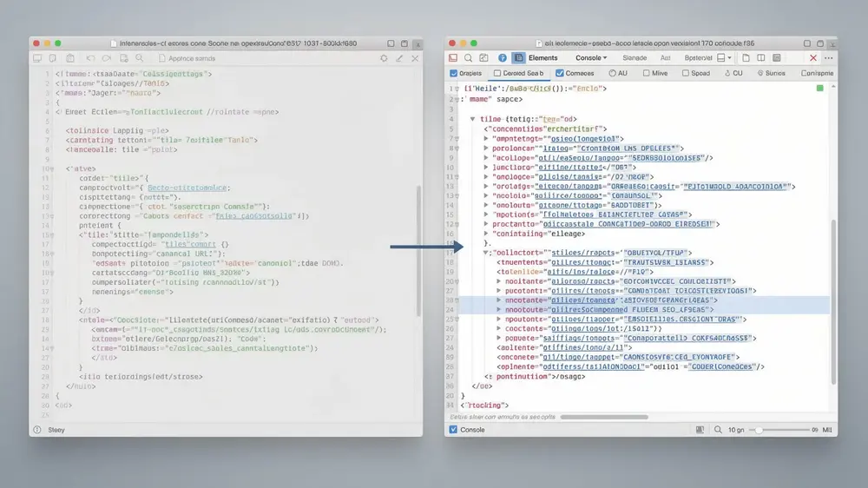Expand the nooitante node
This screenshot has width=868, height=488.
(499, 281)
